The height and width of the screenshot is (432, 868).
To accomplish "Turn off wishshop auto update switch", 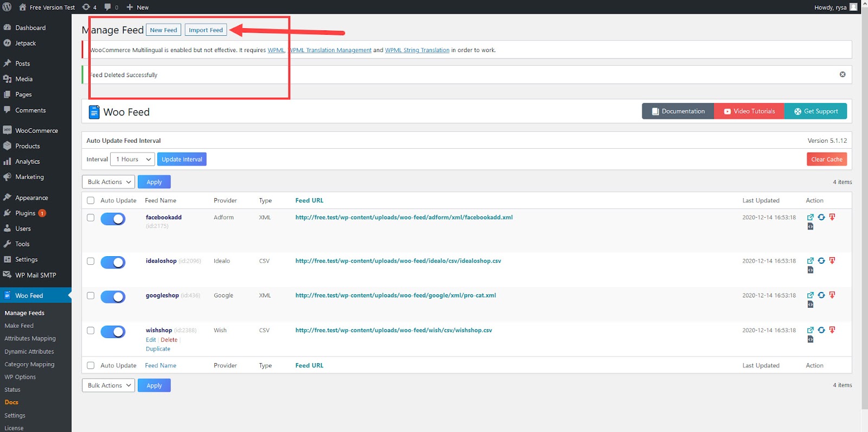I will coord(113,332).
